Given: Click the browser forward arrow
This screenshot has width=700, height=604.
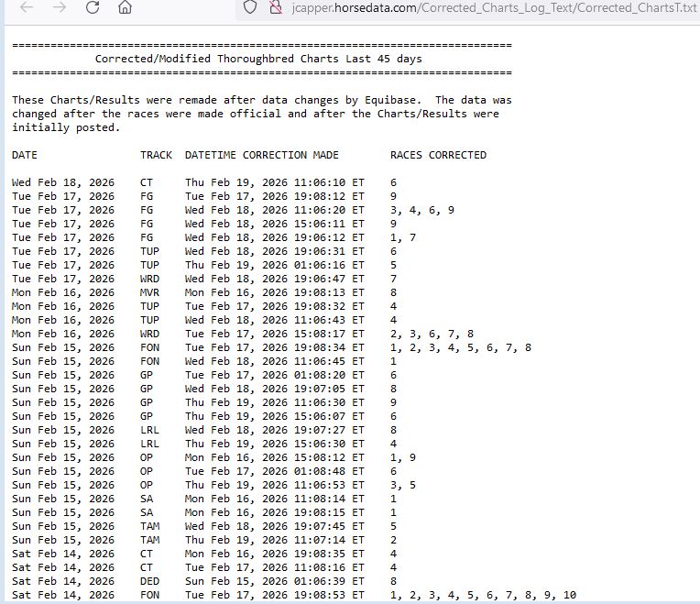Looking at the screenshot, I should tap(60, 8).
